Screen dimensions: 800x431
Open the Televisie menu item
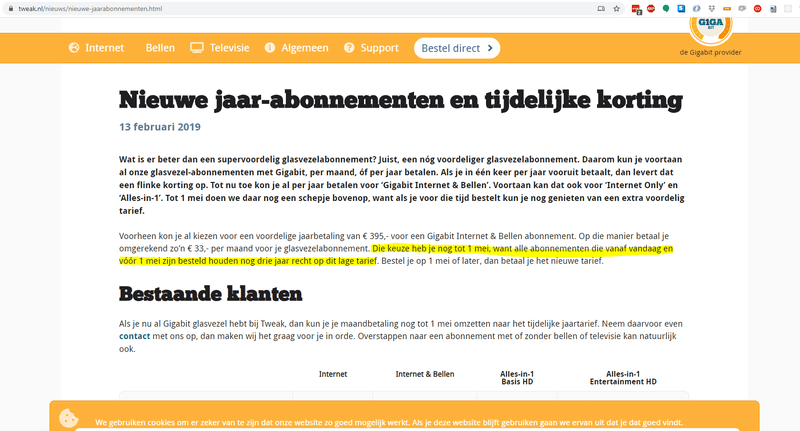coord(230,48)
